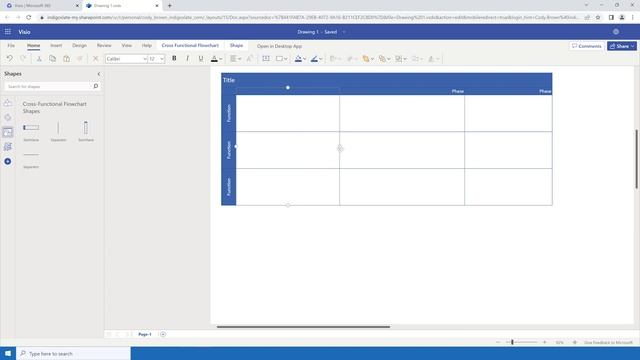Reload the browser page
This screenshot has height=360, width=640.
[x=29, y=18]
